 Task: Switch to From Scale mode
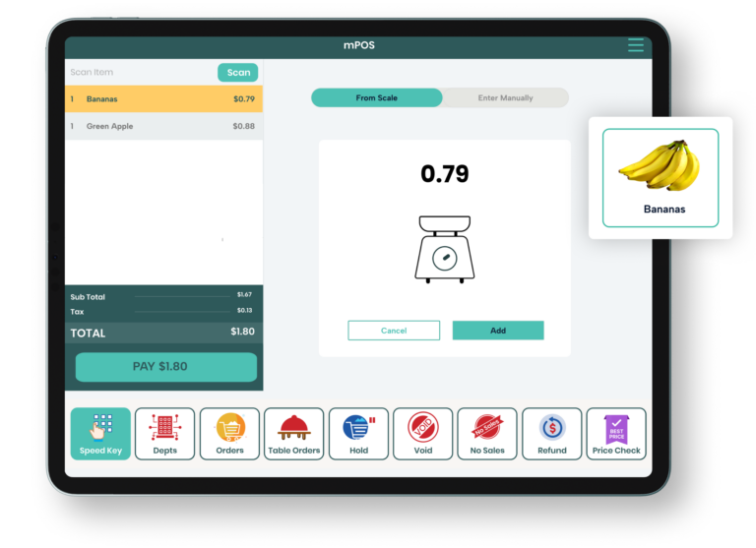[376, 98]
